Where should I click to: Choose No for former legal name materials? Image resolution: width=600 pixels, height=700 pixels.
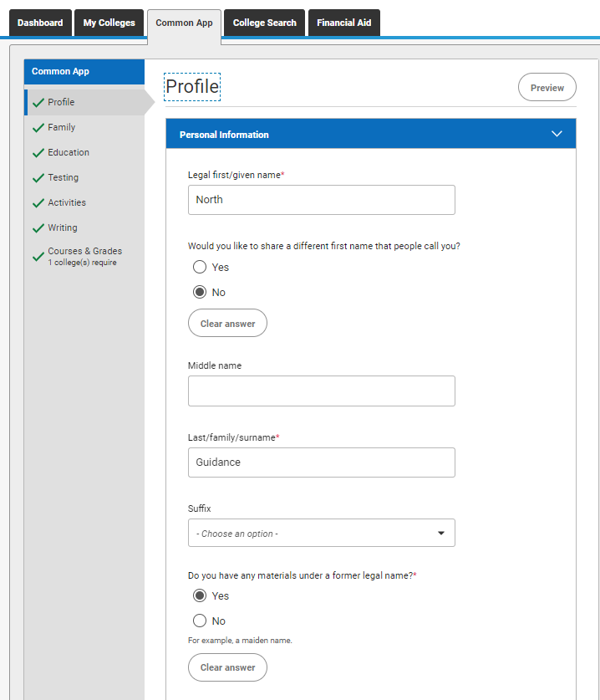click(x=200, y=621)
